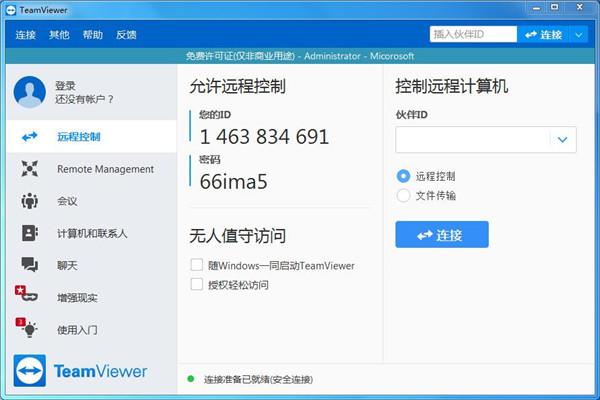This screenshot has width=600, height=400.
Task: Open the 反馈 menu
Action: [x=126, y=35]
